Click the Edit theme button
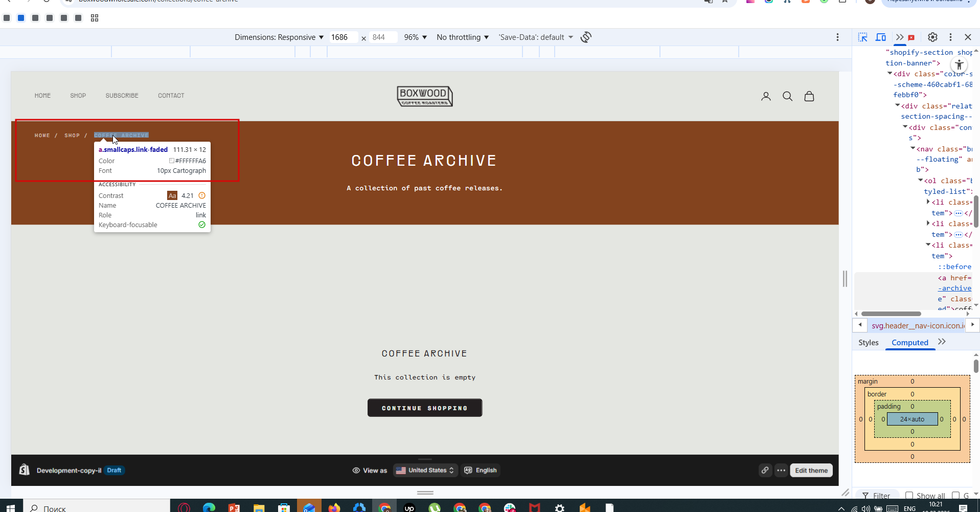980x512 pixels. tap(811, 470)
